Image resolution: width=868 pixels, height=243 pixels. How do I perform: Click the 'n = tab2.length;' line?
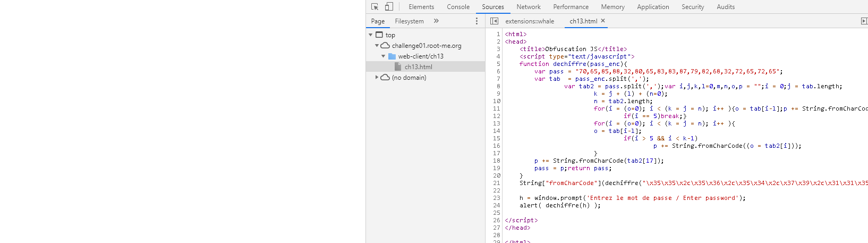coord(623,101)
